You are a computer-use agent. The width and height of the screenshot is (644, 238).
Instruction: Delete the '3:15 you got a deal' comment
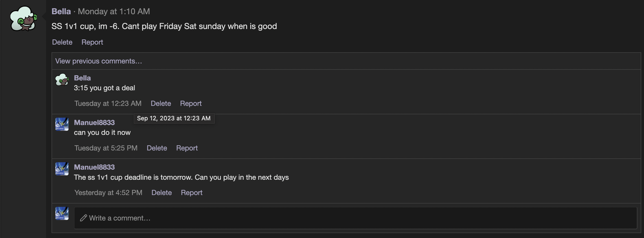pyautogui.click(x=161, y=103)
